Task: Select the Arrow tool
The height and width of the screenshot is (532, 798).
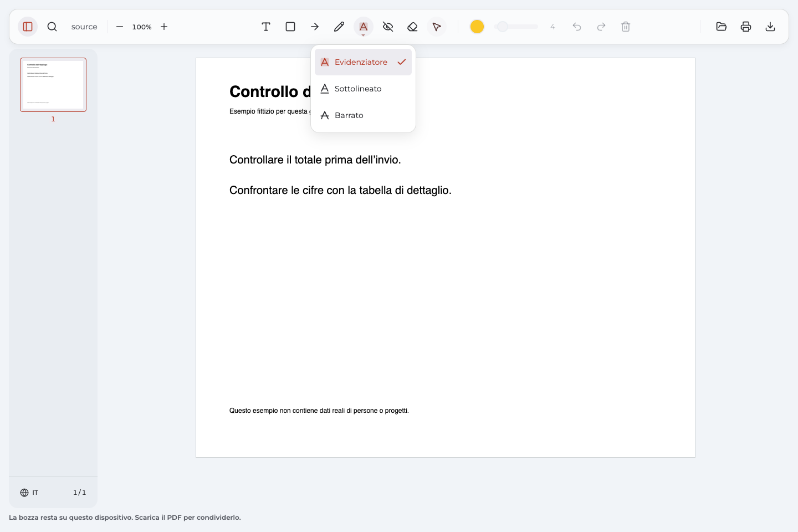Action: pyautogui.click(x=315, y=27)
